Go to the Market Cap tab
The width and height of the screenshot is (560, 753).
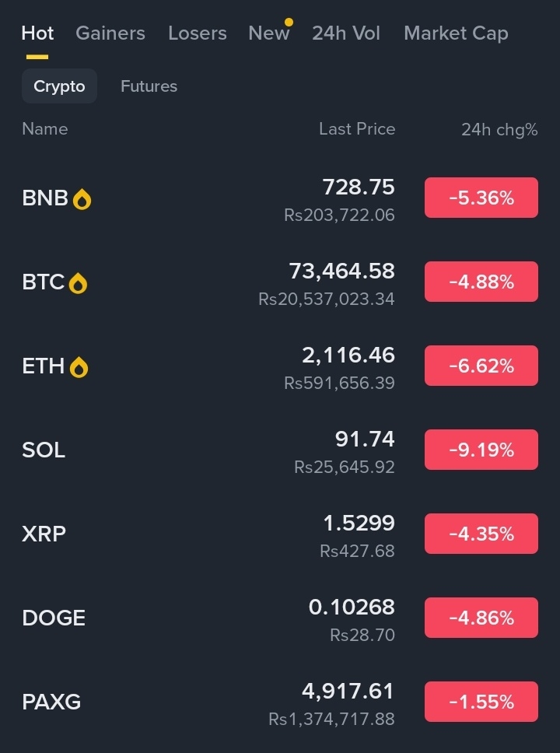tap(456, 33)
